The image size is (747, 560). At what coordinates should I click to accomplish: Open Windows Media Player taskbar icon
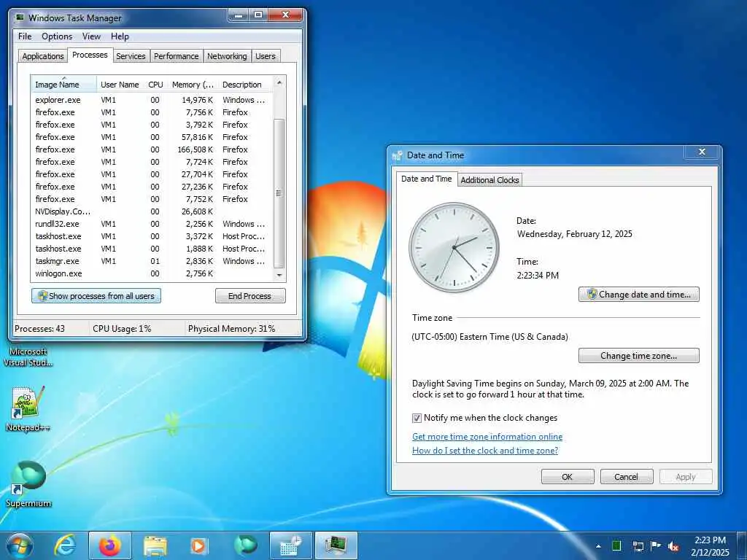click(x=198, y=545)
